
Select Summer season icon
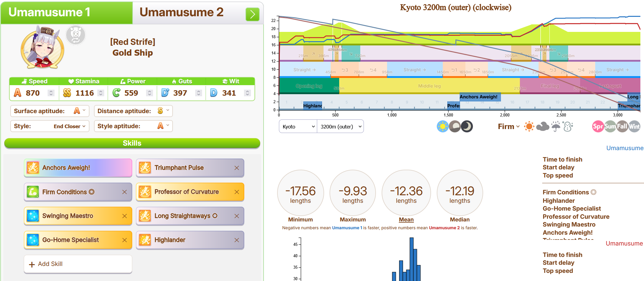point(610,127)
